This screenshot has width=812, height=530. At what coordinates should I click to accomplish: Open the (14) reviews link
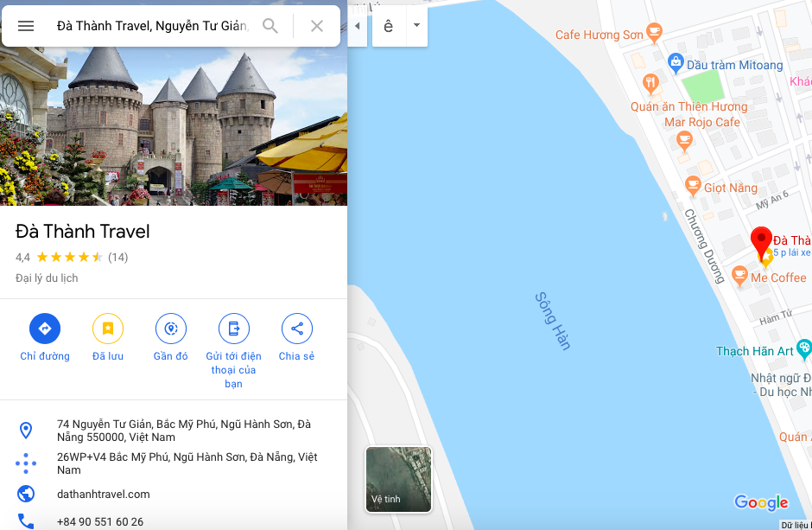[118, 257]
